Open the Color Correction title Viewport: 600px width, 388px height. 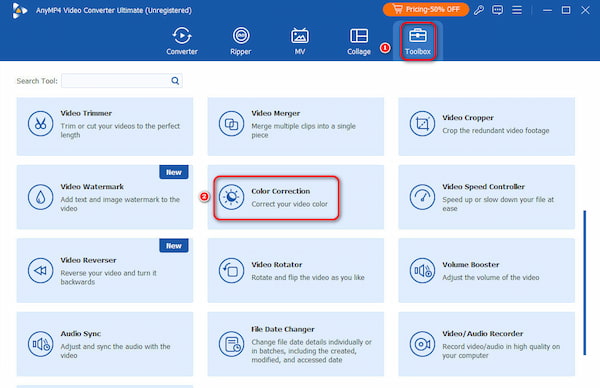(280, 191)
